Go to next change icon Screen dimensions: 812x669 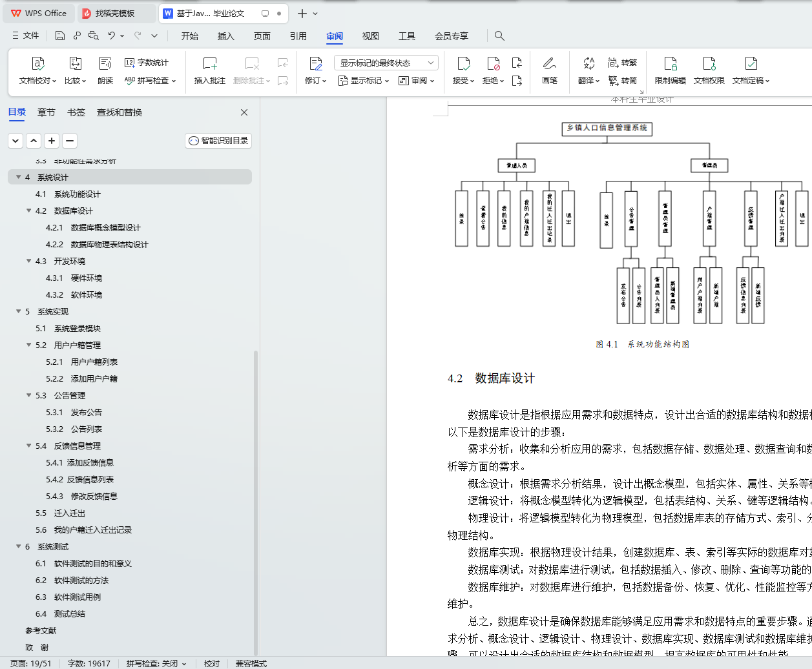click(x=517, y=81)
